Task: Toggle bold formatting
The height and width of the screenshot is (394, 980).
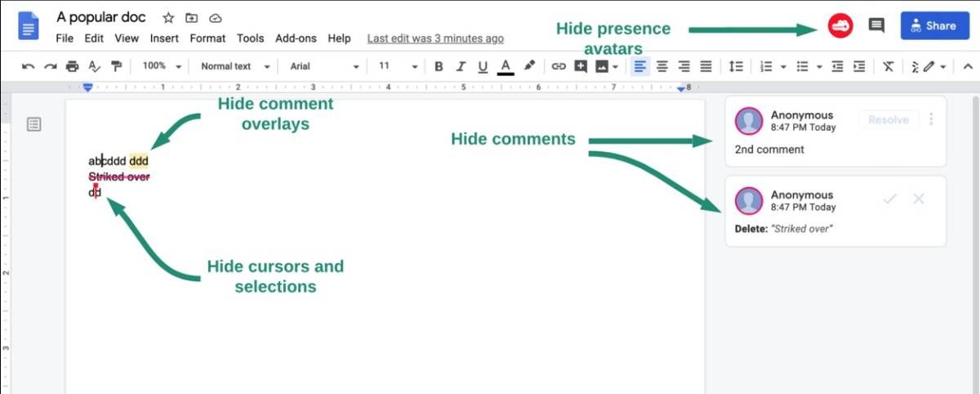Action: (439, 66)
